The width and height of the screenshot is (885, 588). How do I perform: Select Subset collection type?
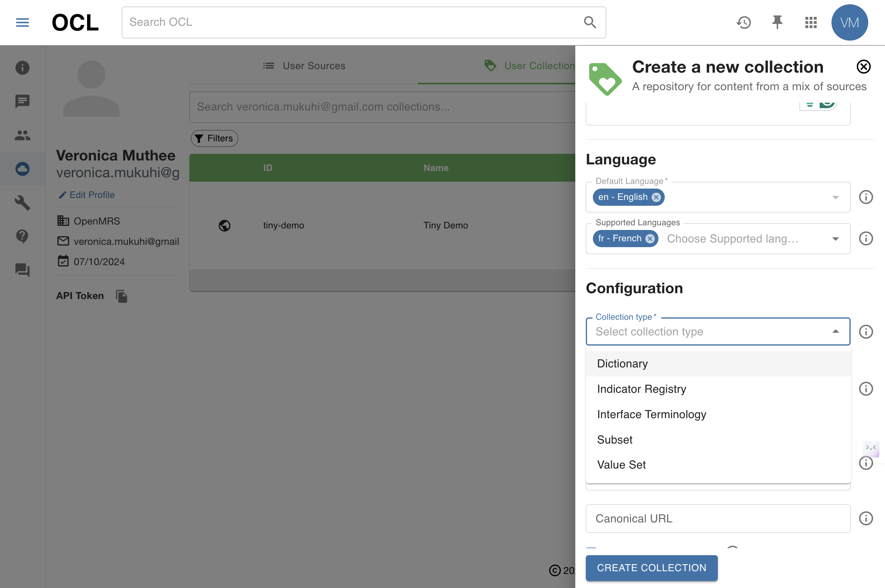coord(718,440)
